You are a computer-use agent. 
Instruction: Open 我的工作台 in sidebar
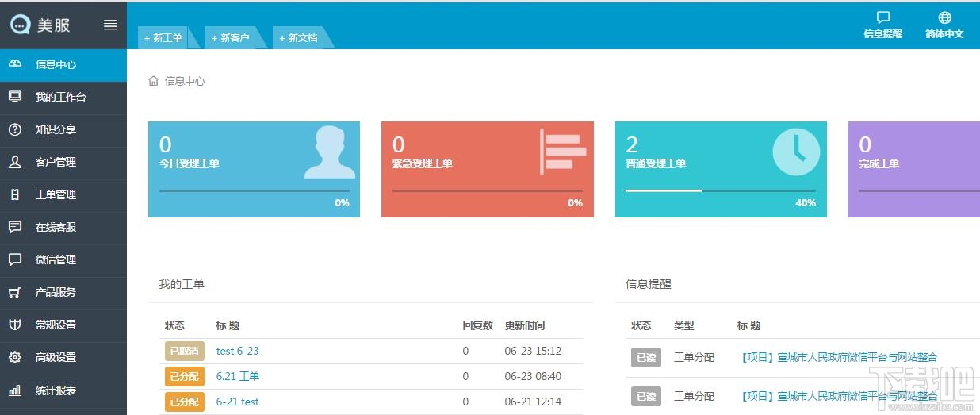(63, 97)
